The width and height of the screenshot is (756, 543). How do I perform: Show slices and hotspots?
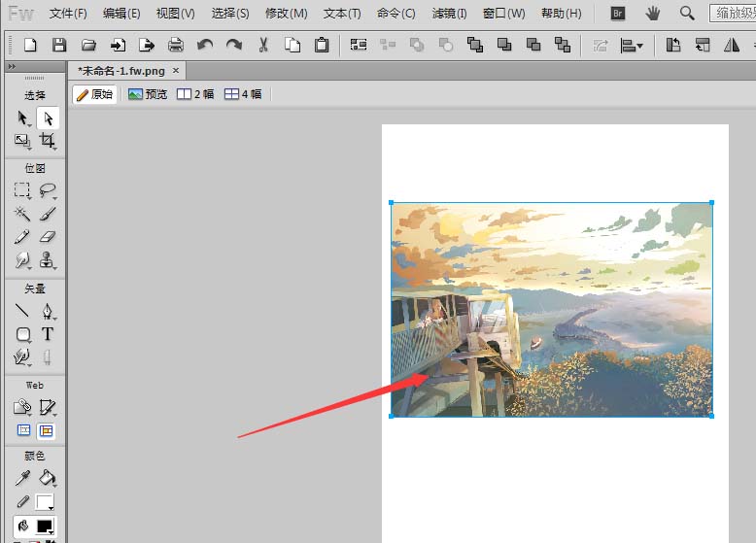[x=47, y=430]
